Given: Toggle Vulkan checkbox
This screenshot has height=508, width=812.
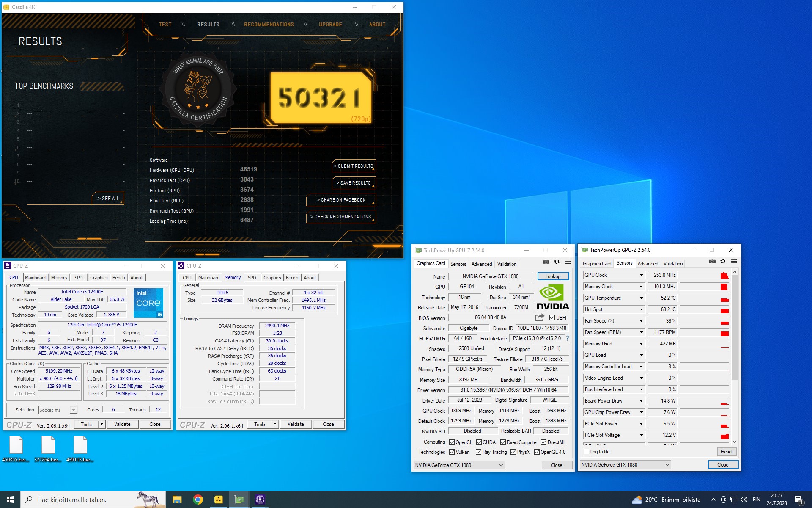Looking at the screenshot, I should click(x=452, y=452).
